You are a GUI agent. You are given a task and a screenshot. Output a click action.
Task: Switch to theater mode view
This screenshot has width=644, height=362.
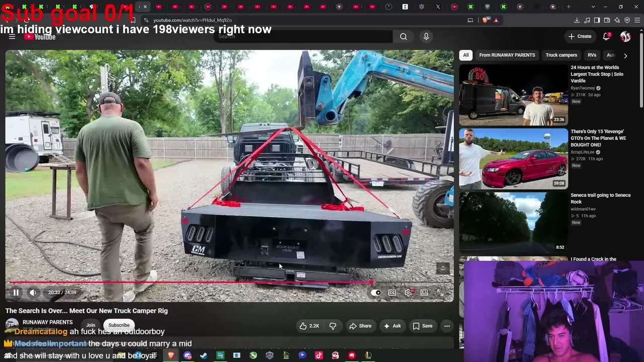point(424,293)
